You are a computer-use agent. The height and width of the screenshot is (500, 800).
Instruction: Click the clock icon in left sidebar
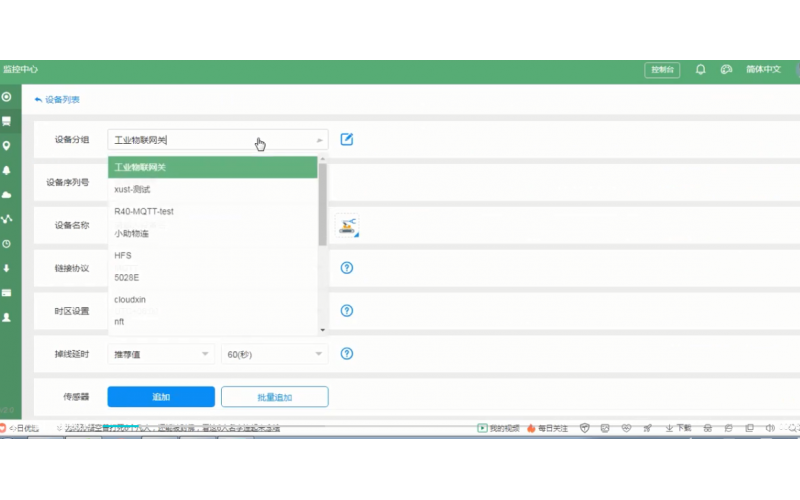7,244
